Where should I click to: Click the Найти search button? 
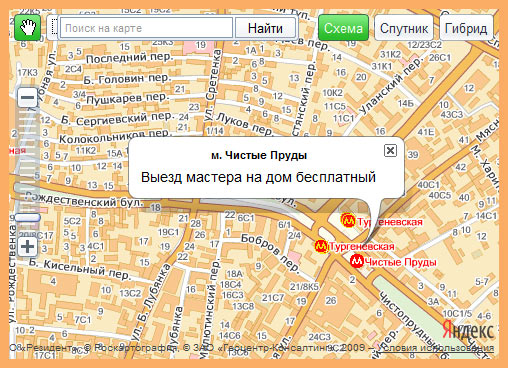click(x=265, y=28)
